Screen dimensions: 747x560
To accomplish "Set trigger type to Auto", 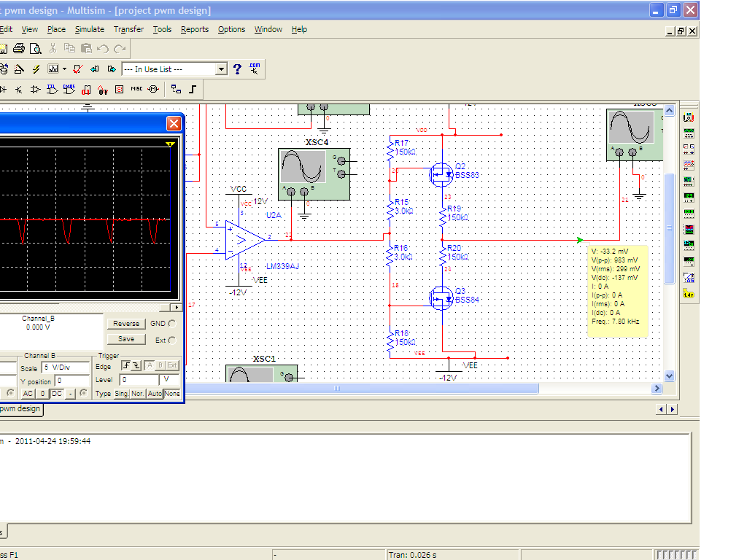I will click(x=155, y=393).
